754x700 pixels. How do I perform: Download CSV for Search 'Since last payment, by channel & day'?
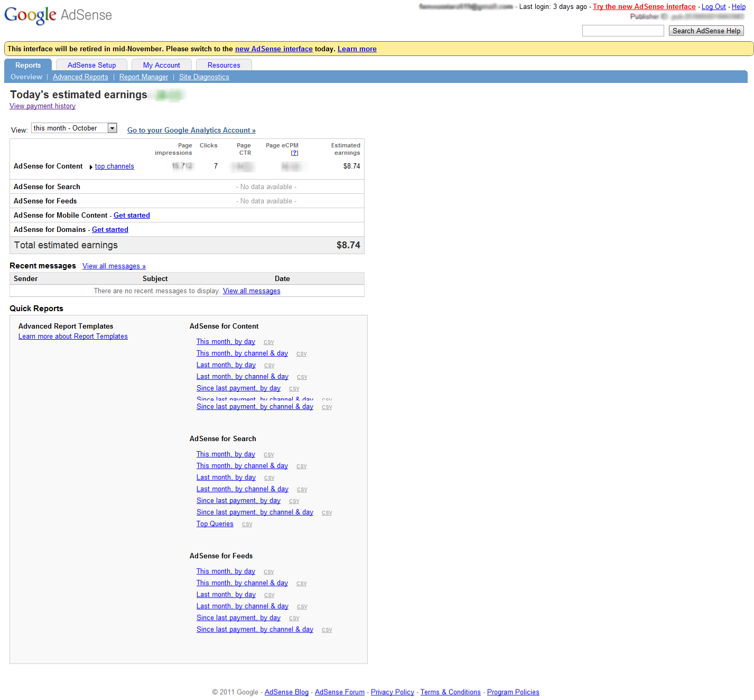pyautogui.click(x=327, y=513)
